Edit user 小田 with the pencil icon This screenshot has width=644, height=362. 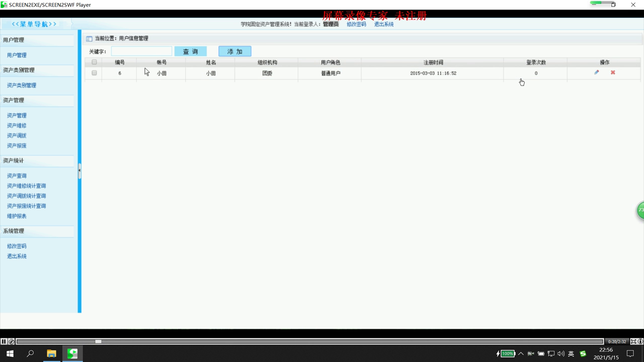(597, 72)
